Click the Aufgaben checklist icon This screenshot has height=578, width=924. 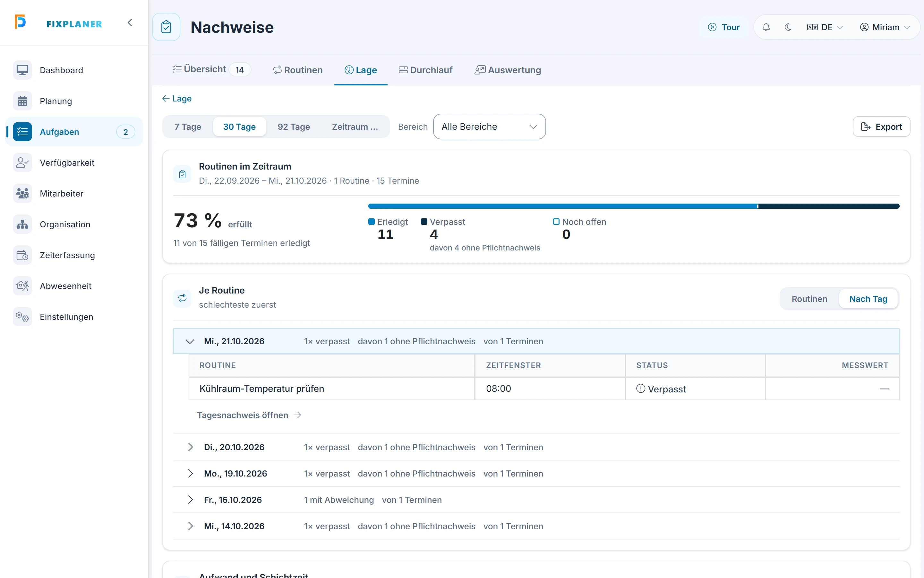(x=22, y=132)
